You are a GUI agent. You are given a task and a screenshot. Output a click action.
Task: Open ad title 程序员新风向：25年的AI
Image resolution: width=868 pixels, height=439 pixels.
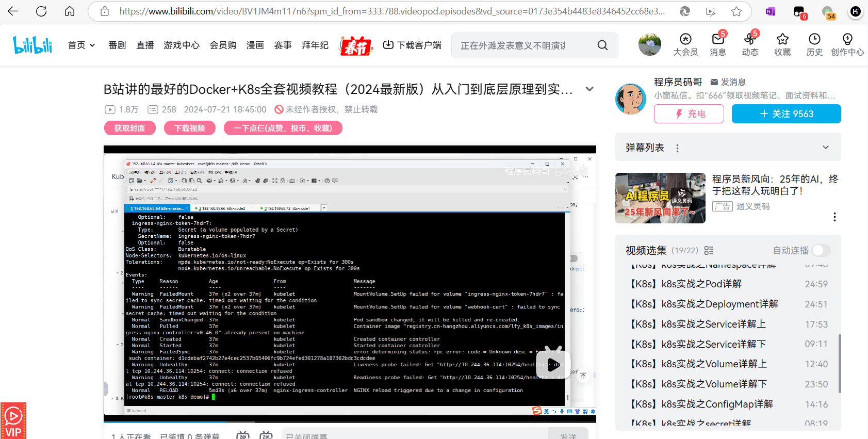pyautogui.click(x=775, y=185)
